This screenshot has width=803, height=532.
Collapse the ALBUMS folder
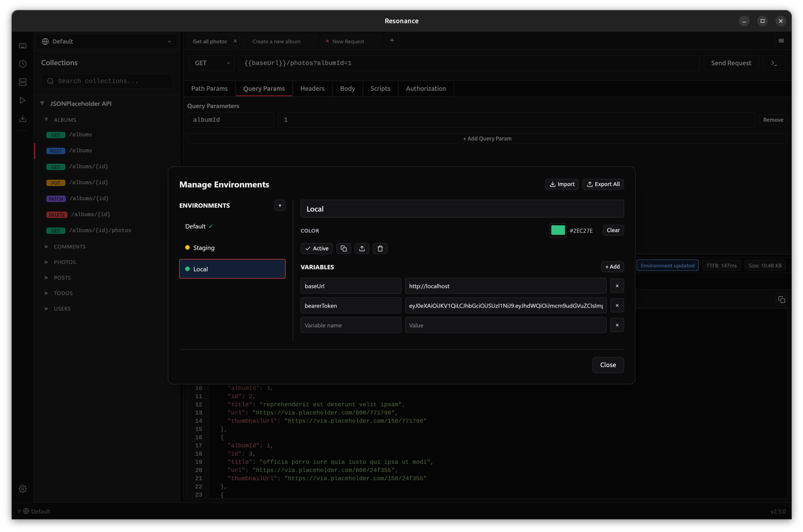coord(47,120)
